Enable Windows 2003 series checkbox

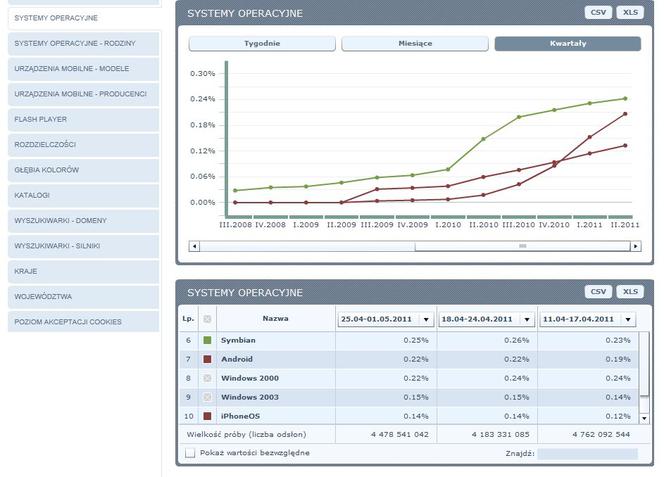point(207,397)
